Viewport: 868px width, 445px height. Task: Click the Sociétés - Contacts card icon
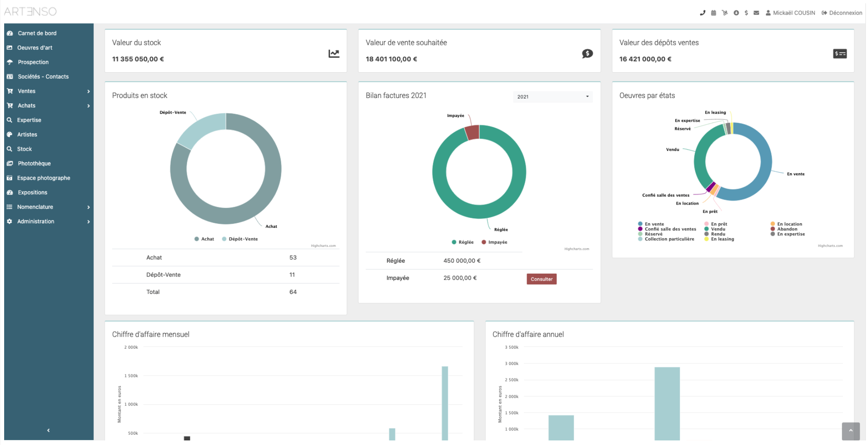point(10,76)
